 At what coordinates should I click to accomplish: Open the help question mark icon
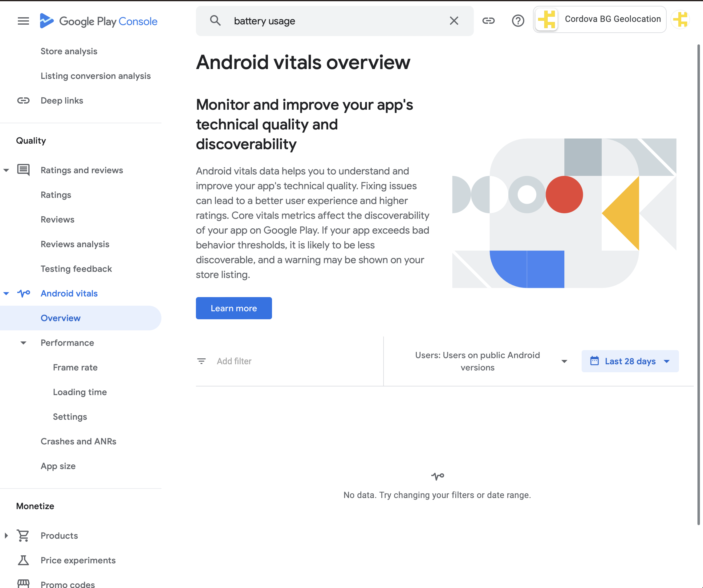pyautogui.click(x=518, y=21)
